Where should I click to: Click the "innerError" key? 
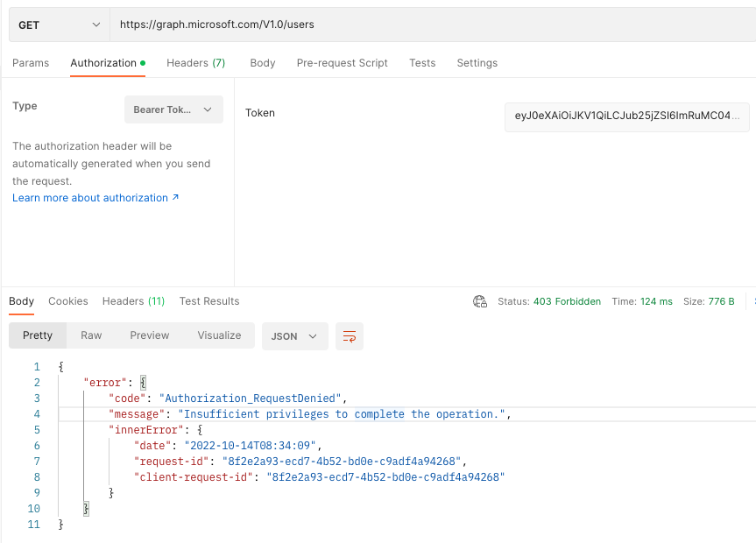146,430
